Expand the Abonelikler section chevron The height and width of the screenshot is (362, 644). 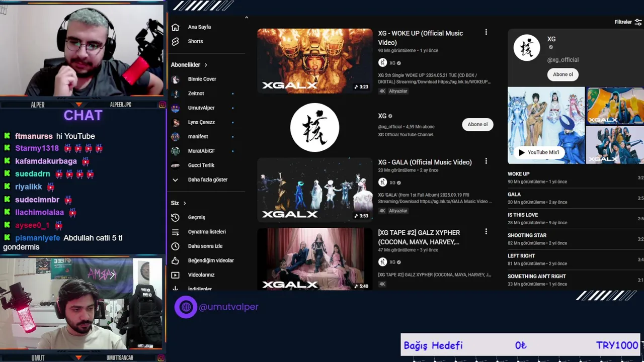tap(206, 65)
